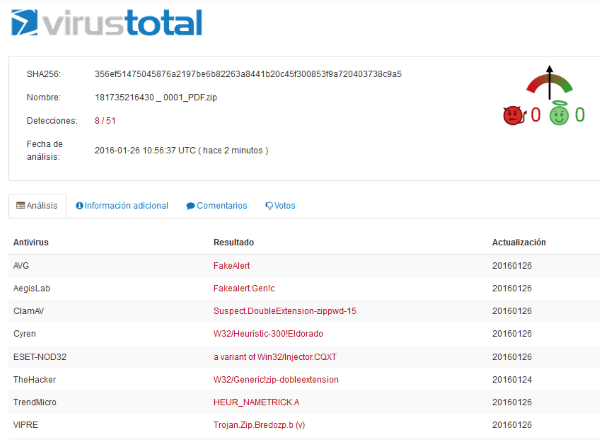Select the AVG antivirus row name
This screenshot has height=440, width=600.
(21, 266)
